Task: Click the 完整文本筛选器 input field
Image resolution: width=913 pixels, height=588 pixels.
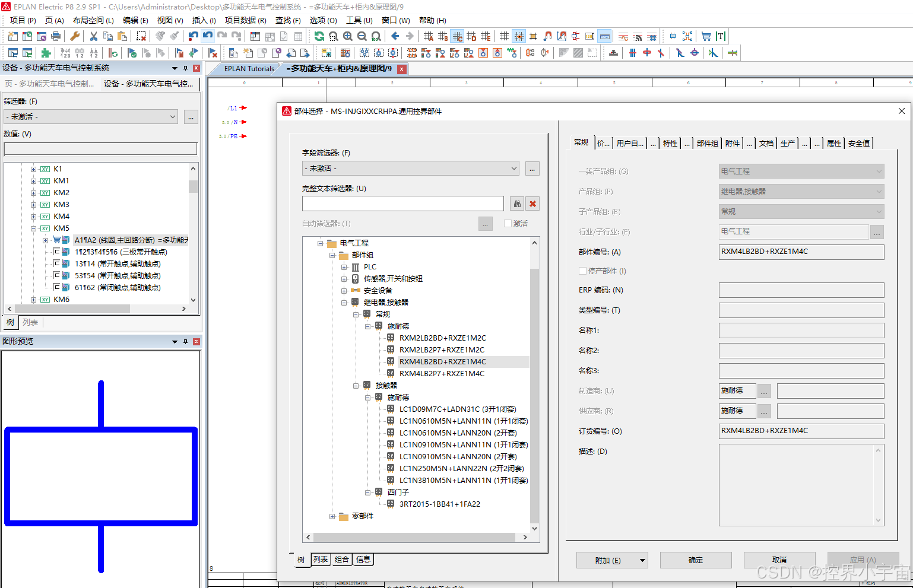Action: pos(403,204)
